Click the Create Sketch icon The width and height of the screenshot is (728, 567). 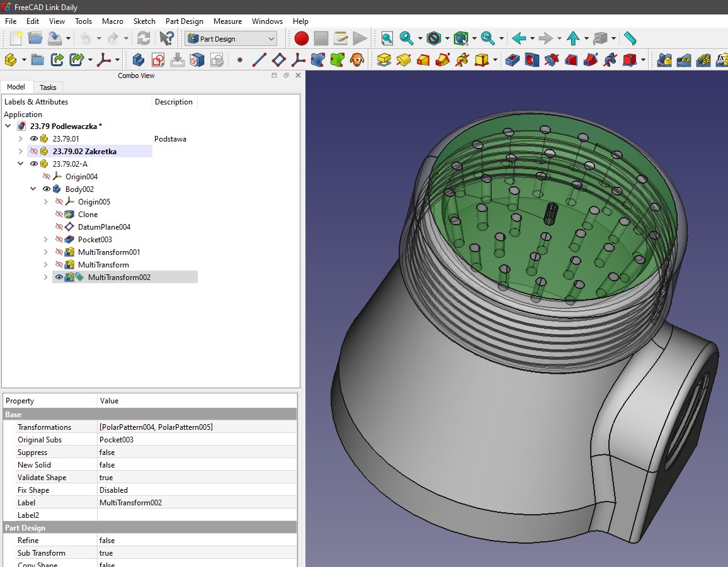[157, 60]
